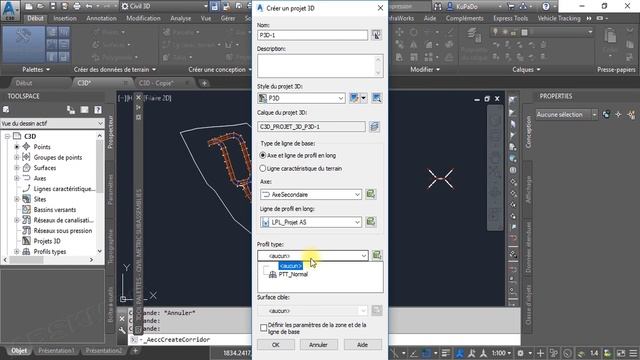This screenshot has height=360, width=640.
Task: Select <aucun> item in Profil type list
Action: (x=291, y=266)
